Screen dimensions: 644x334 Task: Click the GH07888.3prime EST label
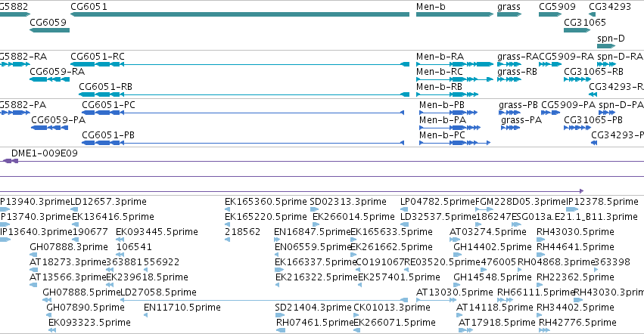click(x=69, y=246)
